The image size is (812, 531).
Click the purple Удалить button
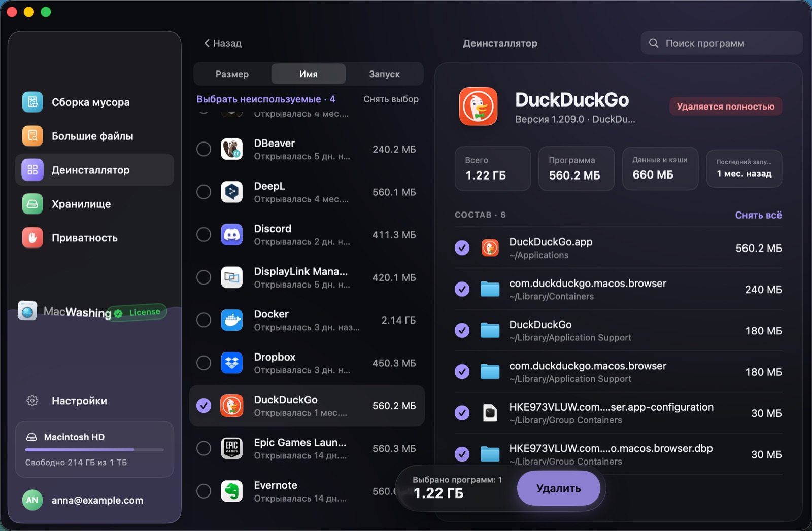coord(559,488)
